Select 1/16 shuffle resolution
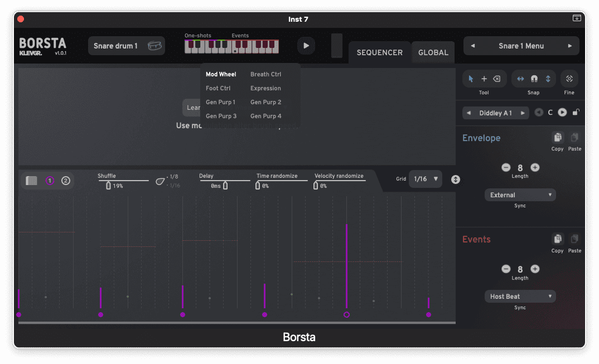 pos(175,185)
